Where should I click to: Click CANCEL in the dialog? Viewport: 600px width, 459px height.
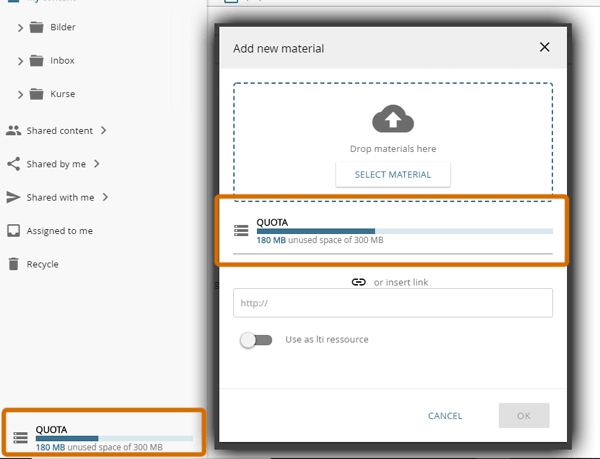pyautogui.click(x=445, y=416)
